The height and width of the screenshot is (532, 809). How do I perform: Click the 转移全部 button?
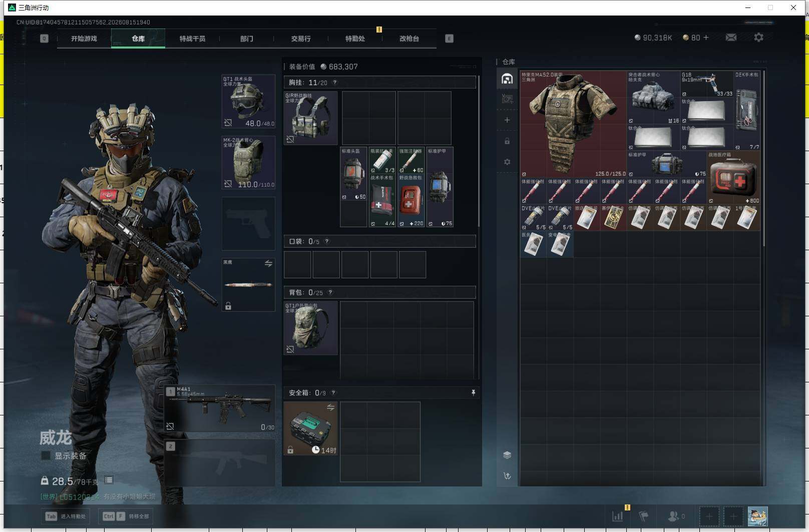pyautogui.click(x=126, y=516)
